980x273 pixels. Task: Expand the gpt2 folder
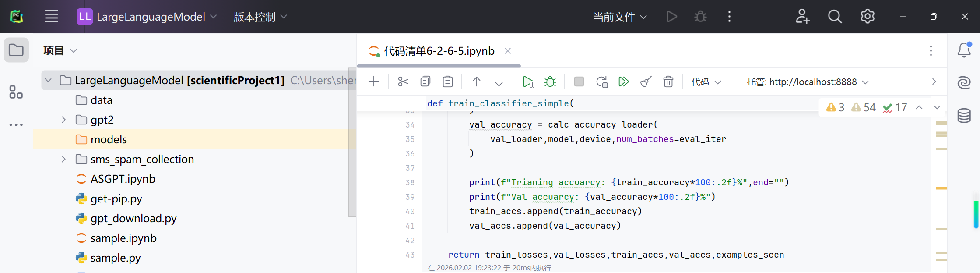(x=64, y=120)
